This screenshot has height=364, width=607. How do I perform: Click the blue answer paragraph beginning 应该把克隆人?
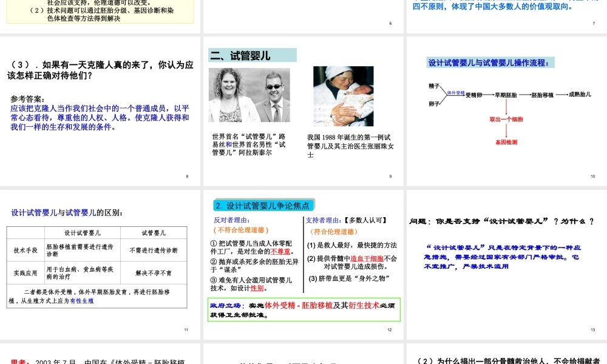(x=100, y=118)
